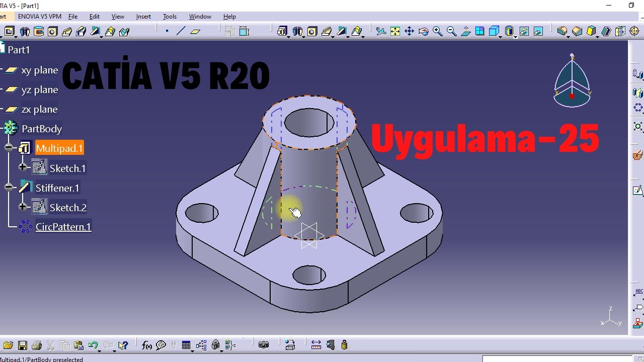The image size is (644, 362).
Task: Set Isometric View cube icon
Action: (x=494, y=31)
